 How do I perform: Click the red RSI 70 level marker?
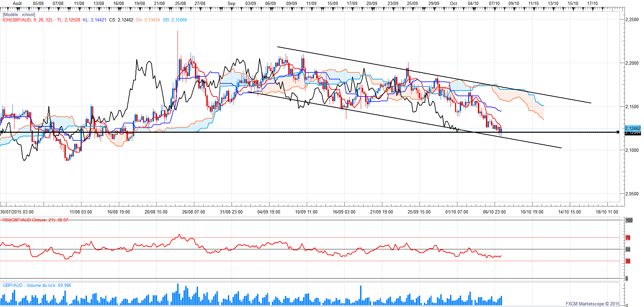628,238
